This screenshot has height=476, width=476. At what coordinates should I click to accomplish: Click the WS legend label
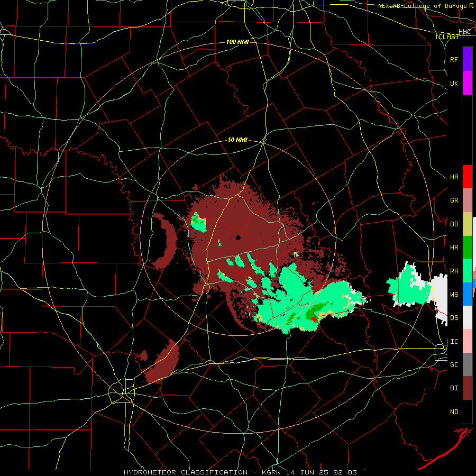(x=454, y=294)
